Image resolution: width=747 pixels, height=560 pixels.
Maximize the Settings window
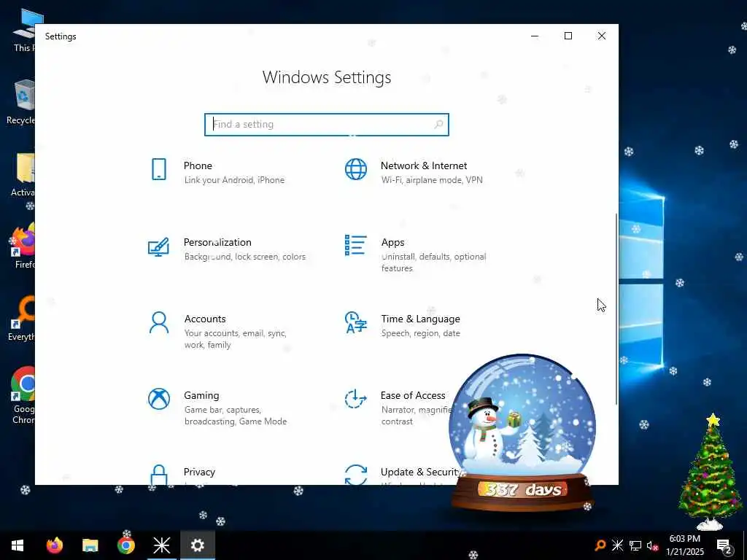tap(568, 36)
